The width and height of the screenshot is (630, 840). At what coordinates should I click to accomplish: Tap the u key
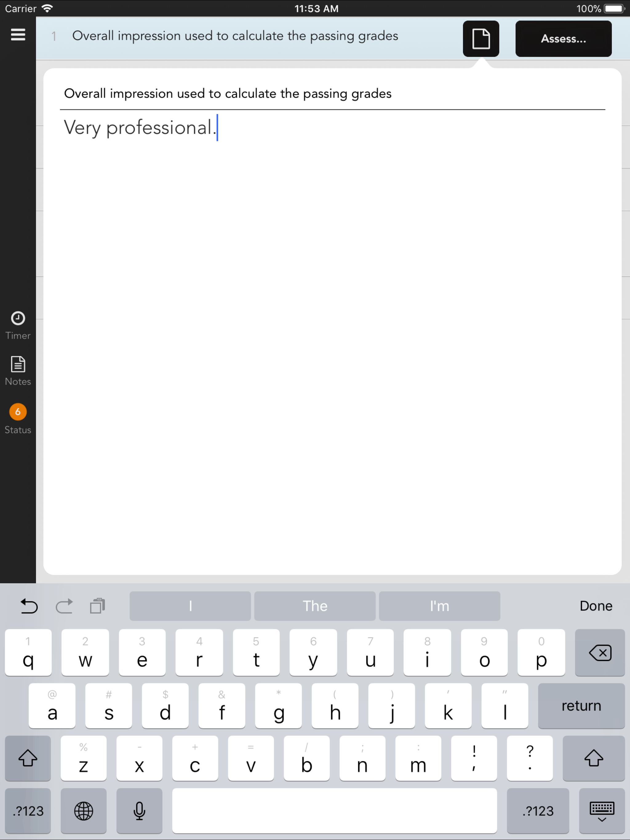point(370,652)
